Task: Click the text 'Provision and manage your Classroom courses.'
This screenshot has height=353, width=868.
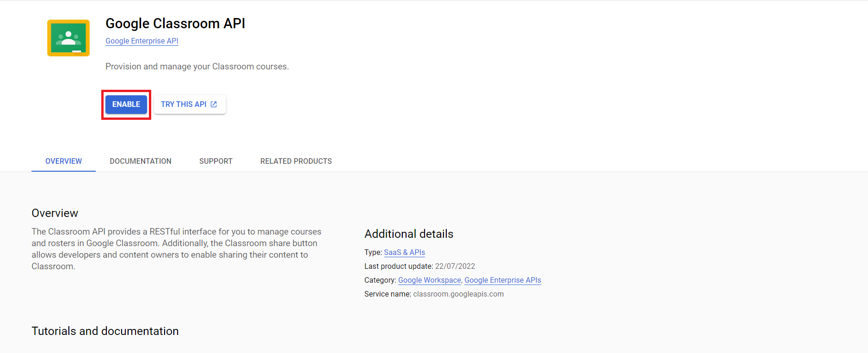Action: [x=197, y=66]
